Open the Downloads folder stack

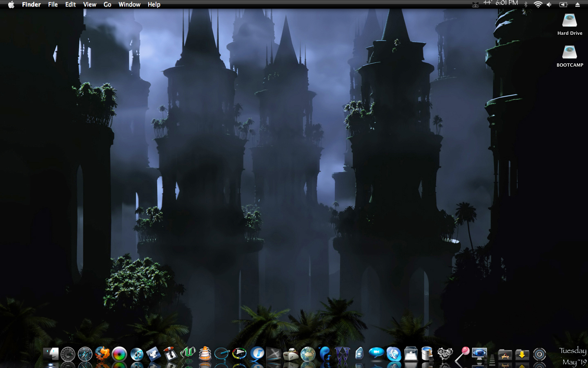point(522,355)
